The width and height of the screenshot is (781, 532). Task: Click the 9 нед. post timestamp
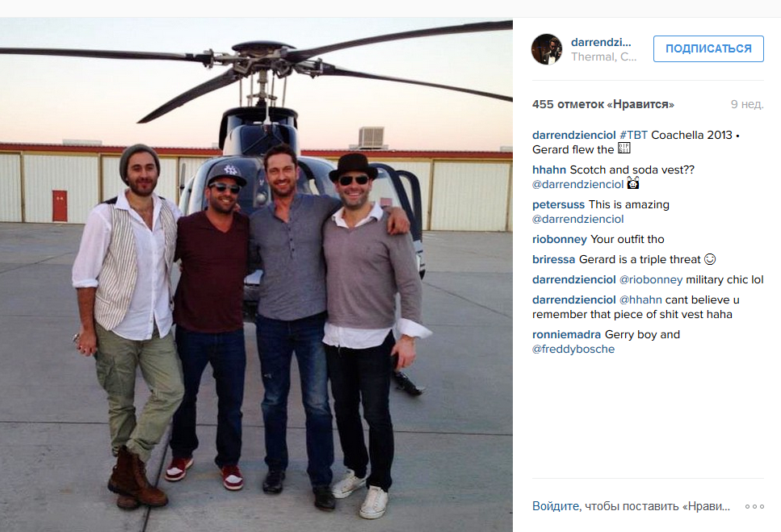tap(746, 104)
